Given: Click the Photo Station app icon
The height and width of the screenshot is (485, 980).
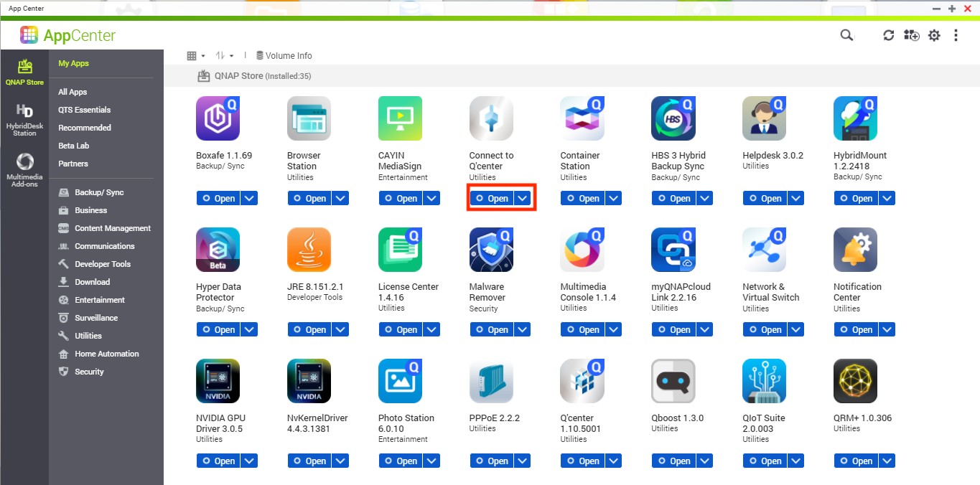Looking at the screenshot, I should click(x=400, y=381).
